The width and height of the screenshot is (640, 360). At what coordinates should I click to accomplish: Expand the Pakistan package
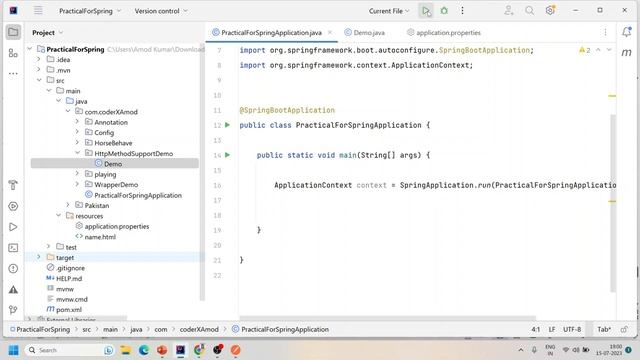pos(68,205)
